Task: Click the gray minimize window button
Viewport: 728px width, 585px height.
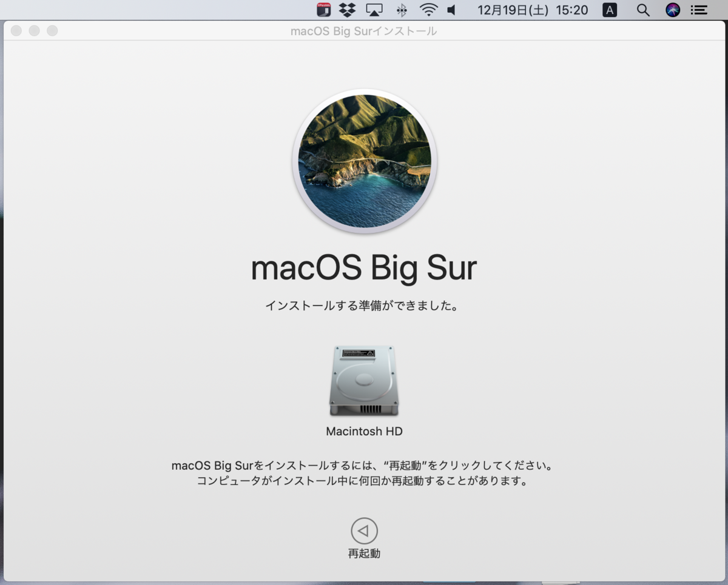Action: [35, 31]
